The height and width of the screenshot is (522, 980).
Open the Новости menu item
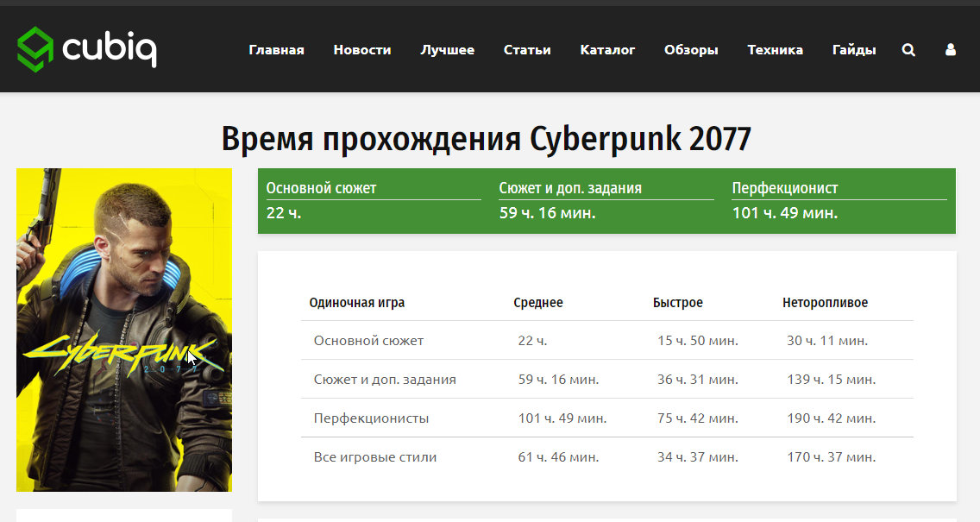[362, 50]
